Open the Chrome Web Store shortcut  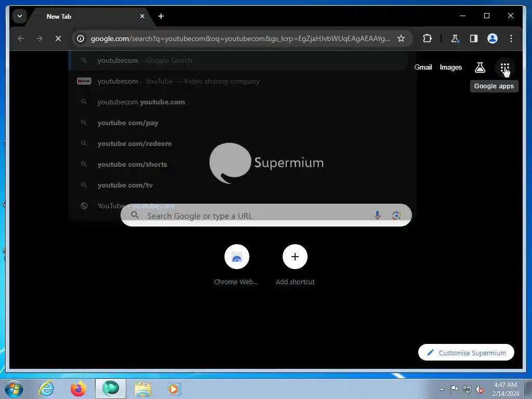[236, 265]
